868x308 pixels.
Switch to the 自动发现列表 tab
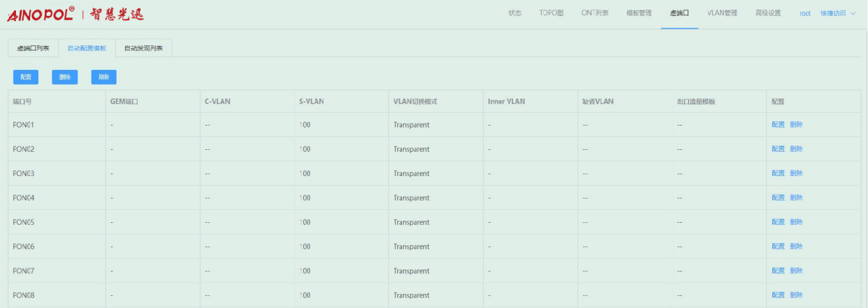point(143,49)
